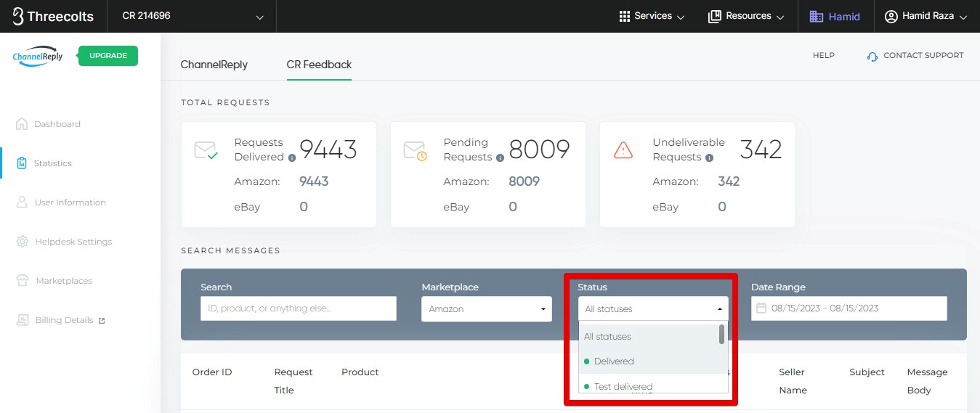Click the User Information person icon

coord(22,203)
